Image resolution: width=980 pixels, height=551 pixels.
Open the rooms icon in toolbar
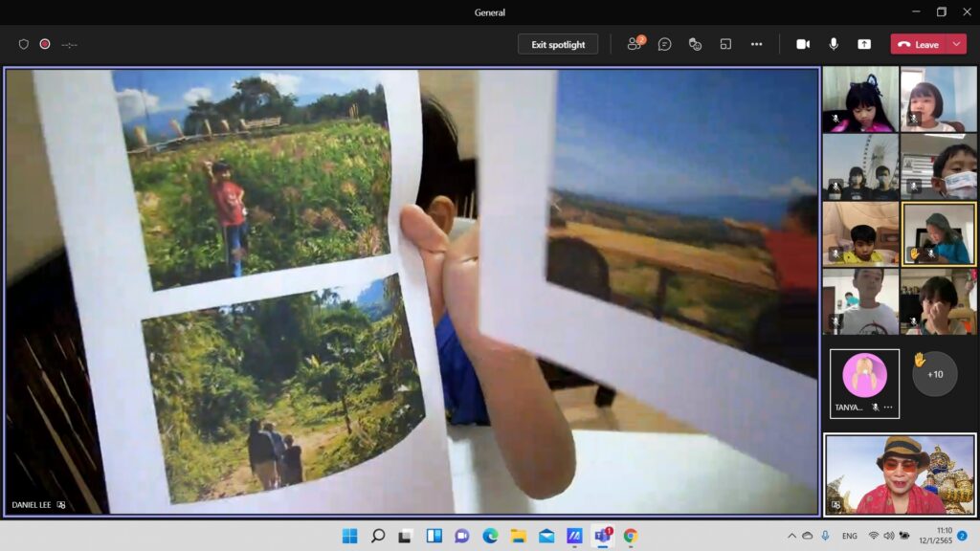(725, 44)
